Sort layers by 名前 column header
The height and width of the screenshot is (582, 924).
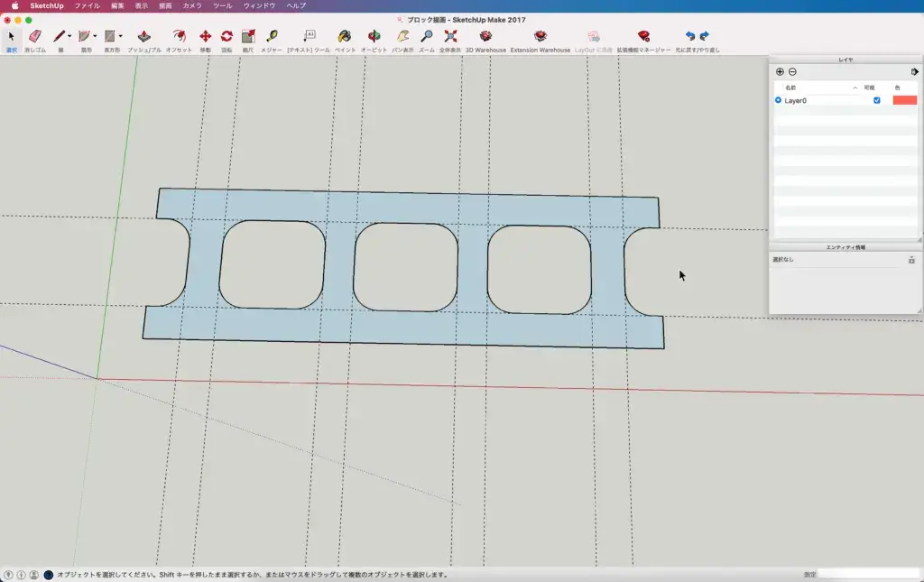[790, 88]
